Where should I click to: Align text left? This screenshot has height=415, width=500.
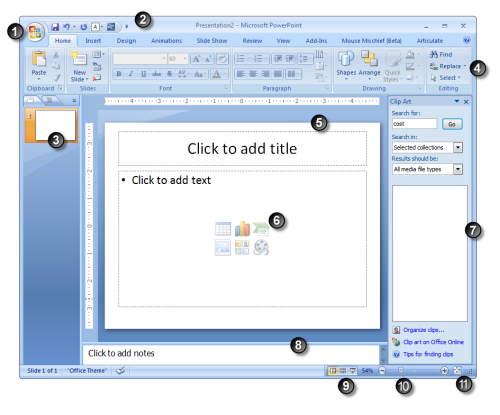pyautogui.click(x=241, y=74)
